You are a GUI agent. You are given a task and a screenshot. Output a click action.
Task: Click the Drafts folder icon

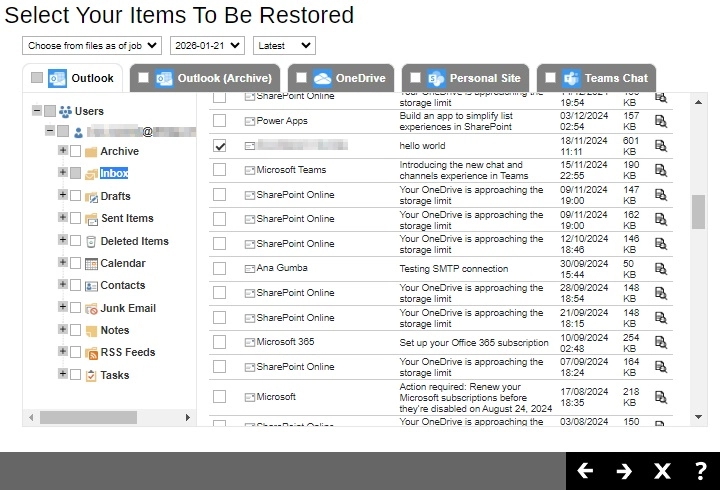coord(91,197)
